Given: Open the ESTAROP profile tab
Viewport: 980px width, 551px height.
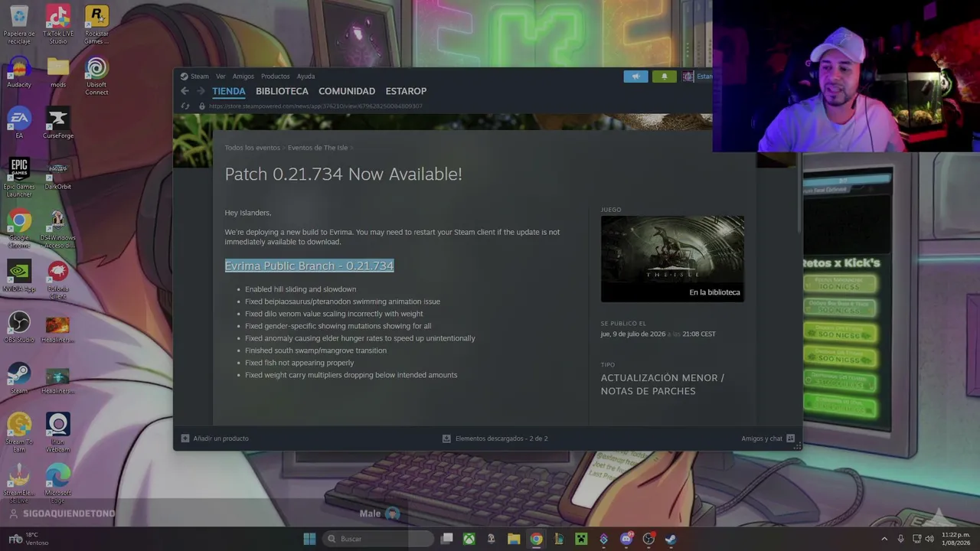Looking at the screenshot, I should [406, 91].
